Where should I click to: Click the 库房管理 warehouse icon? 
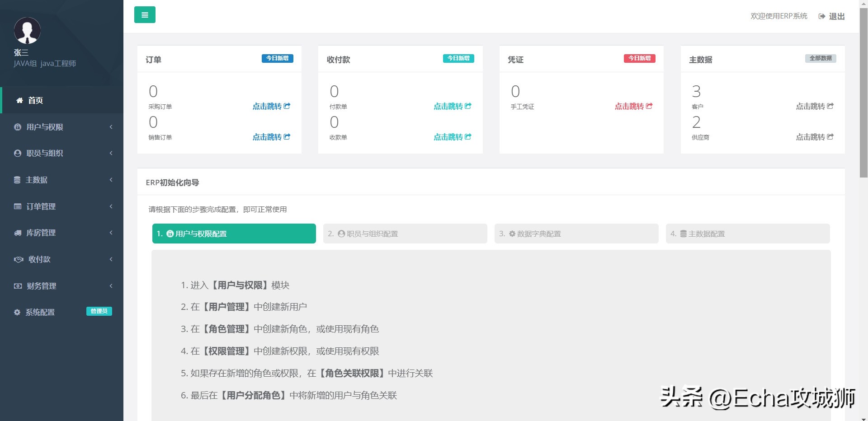click(x=17, y=233)
